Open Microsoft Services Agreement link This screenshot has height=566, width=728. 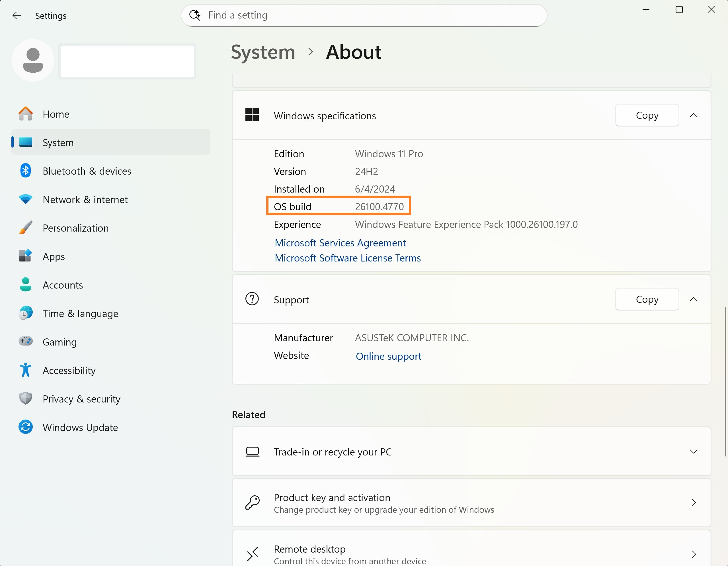(x=340, y=243)
